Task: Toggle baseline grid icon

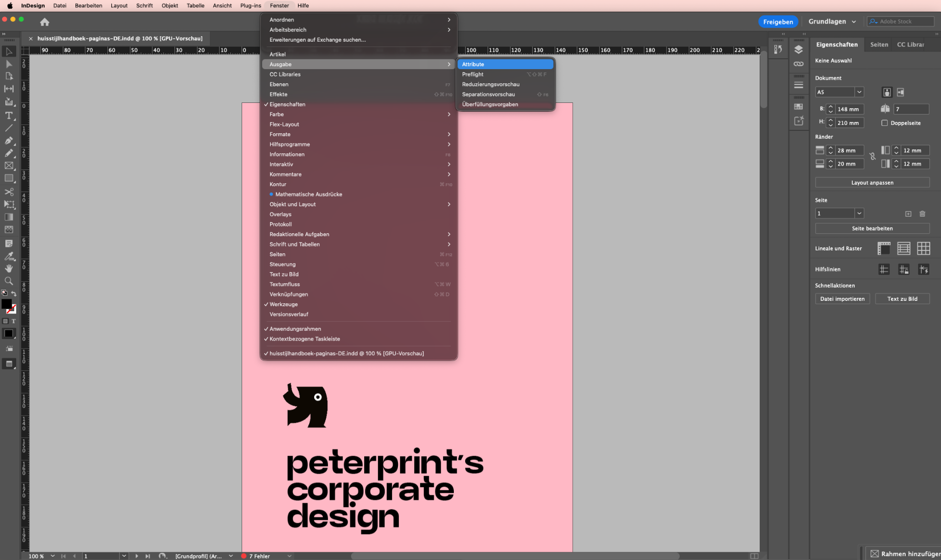Action: click(904, 248)
